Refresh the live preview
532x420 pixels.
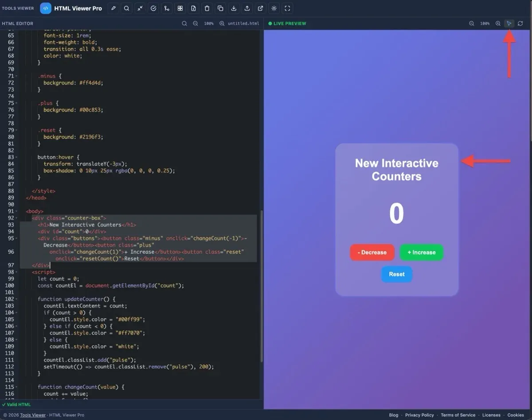click(520, 23)
